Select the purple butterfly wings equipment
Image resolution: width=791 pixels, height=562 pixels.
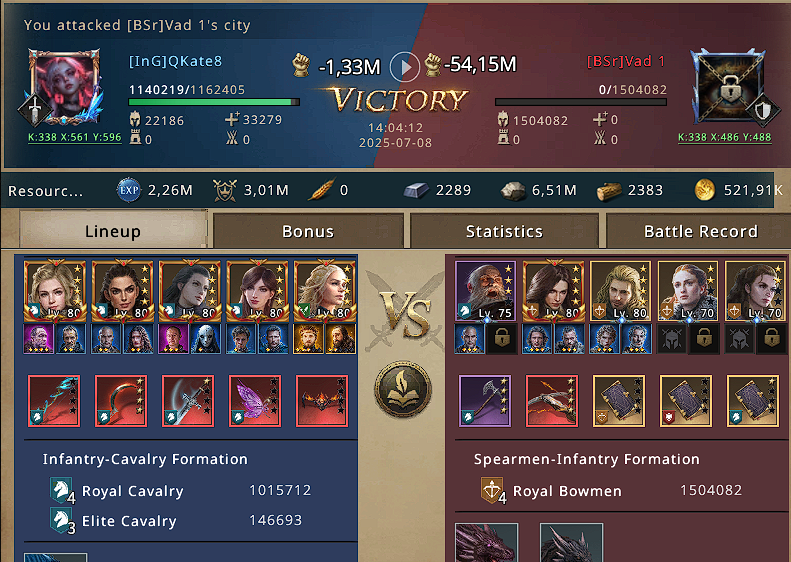pyautogui.click(x=255, y=401)
